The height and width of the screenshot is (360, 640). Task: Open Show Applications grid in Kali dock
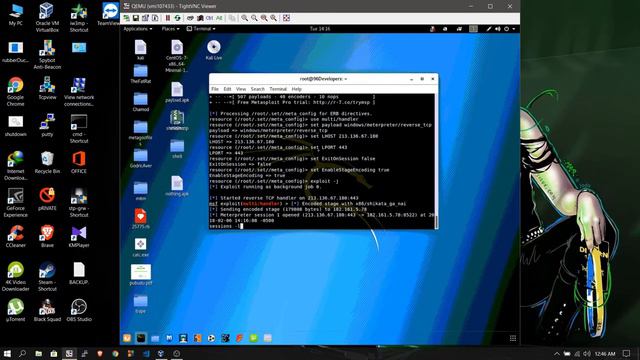[x=513, y=338]
